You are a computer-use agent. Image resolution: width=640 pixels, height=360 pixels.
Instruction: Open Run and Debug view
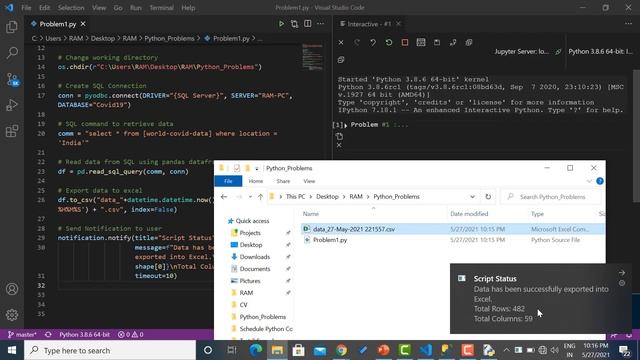click(x=12, y=105)
